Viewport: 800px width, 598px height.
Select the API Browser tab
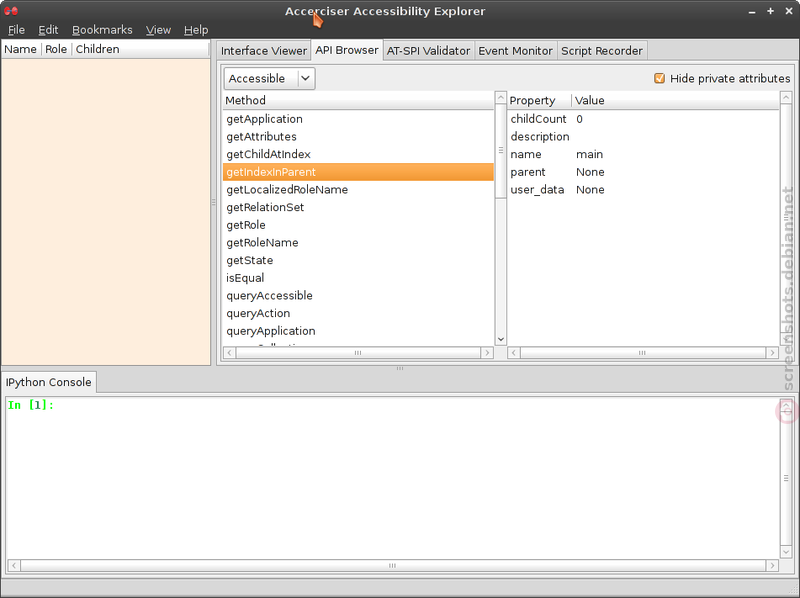click(347, 50)
